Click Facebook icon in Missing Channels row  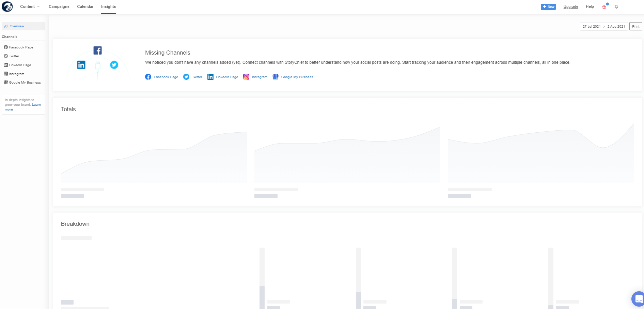(x=148, y=77)
